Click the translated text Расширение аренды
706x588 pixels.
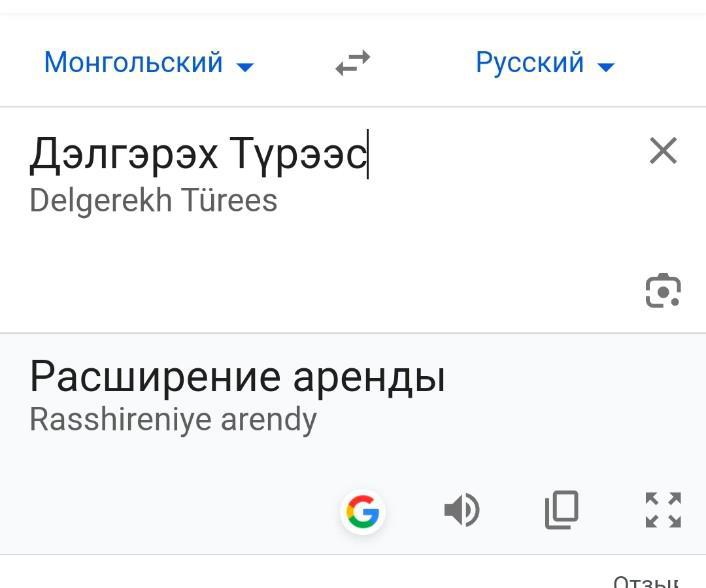tap(237, 377)
